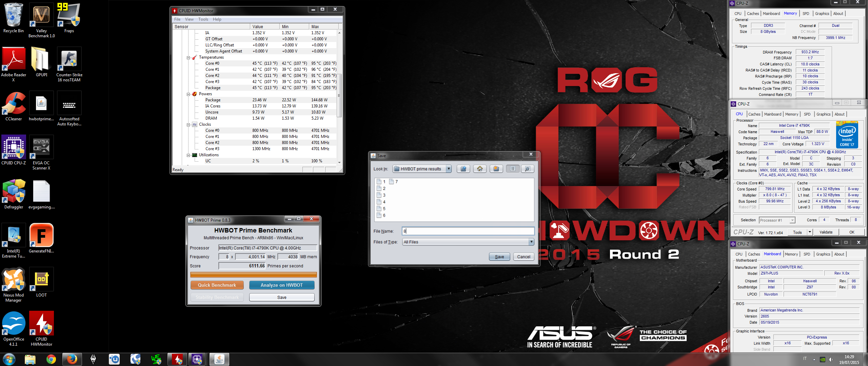Open Autosofted Auto Keyboard desktop icon
The image size is (868, 366).
click(x=69, y=108)
